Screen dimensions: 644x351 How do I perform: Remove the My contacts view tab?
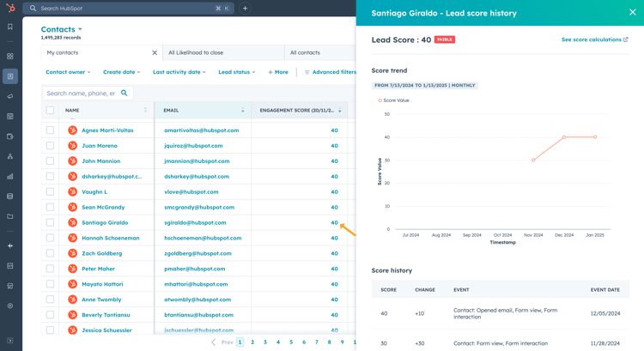(155, 52)
